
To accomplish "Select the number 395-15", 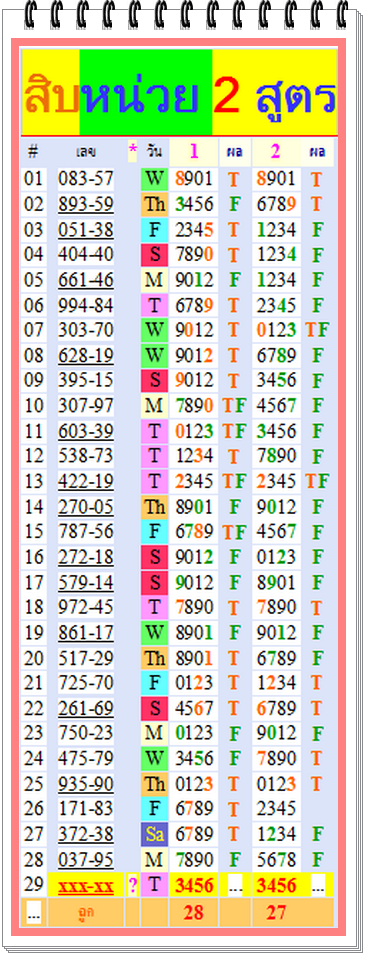I will 86,380.
